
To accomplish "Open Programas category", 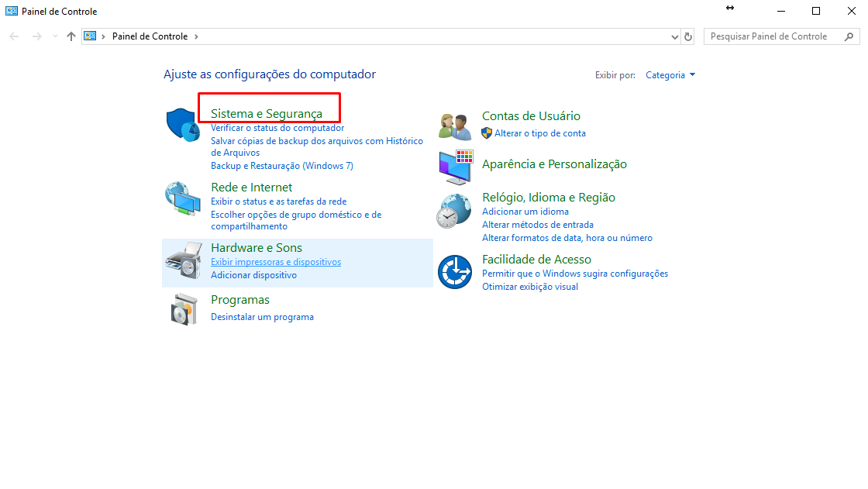I will [240, 300].
